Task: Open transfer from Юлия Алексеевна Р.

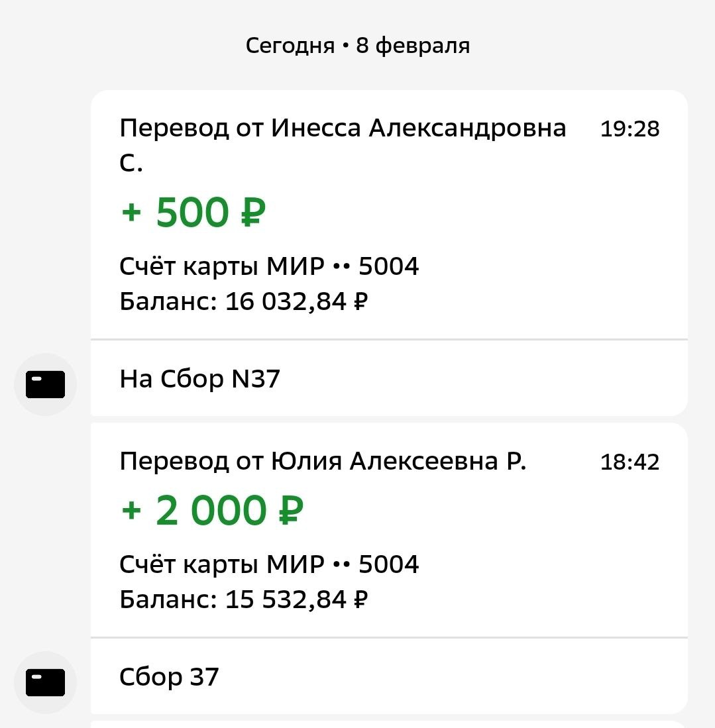Action: pyautogui.click(x=323, y=462)
